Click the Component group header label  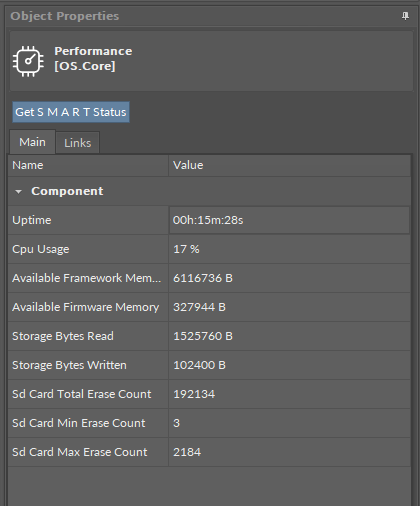[x=67, y=191]
